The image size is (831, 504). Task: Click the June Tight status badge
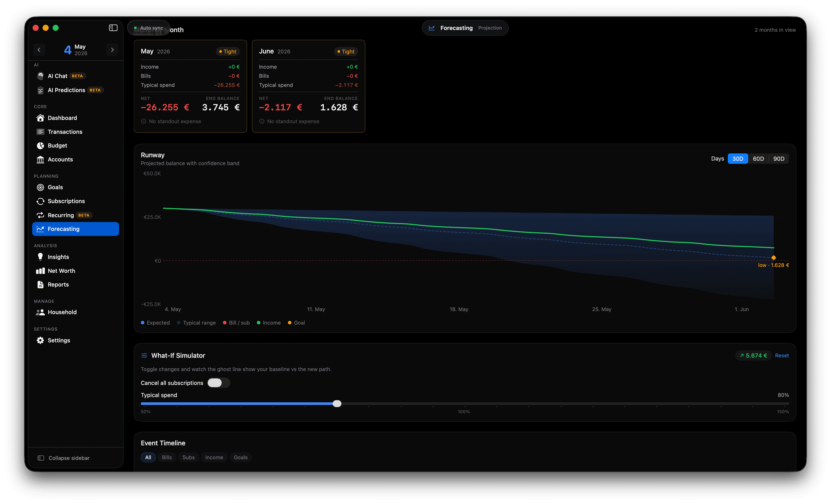tap(346, 51)
